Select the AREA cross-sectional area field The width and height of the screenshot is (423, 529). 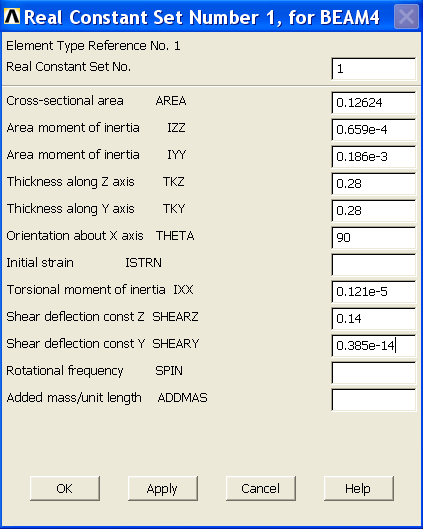(374, 103)
